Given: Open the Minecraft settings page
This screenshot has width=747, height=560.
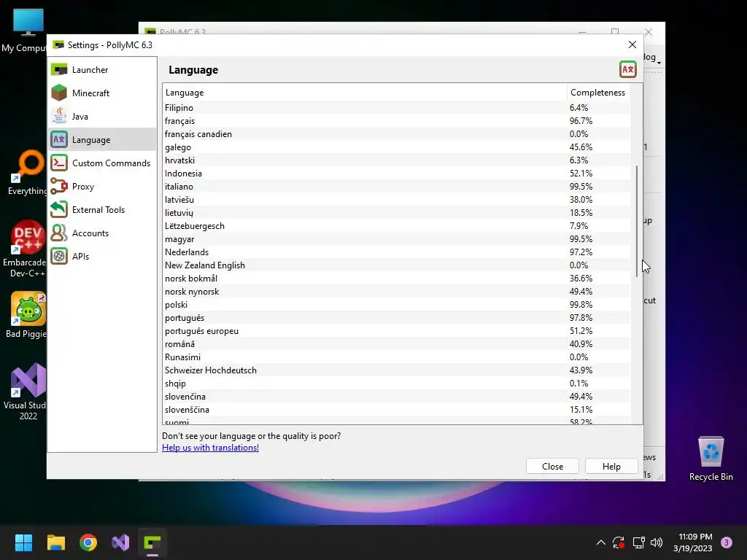Looking at the screenshot, I should [102, 93].
